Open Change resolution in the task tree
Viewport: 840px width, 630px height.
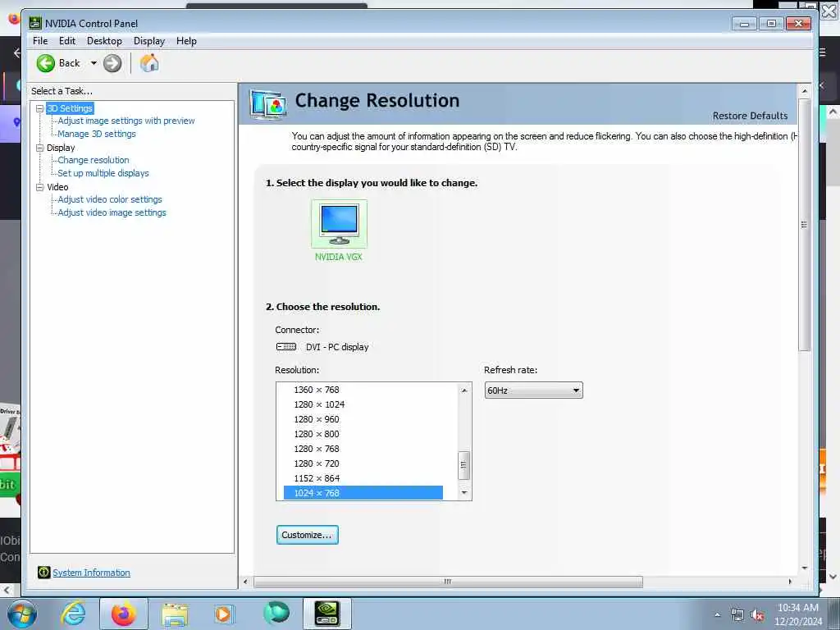tap(94, 160)
